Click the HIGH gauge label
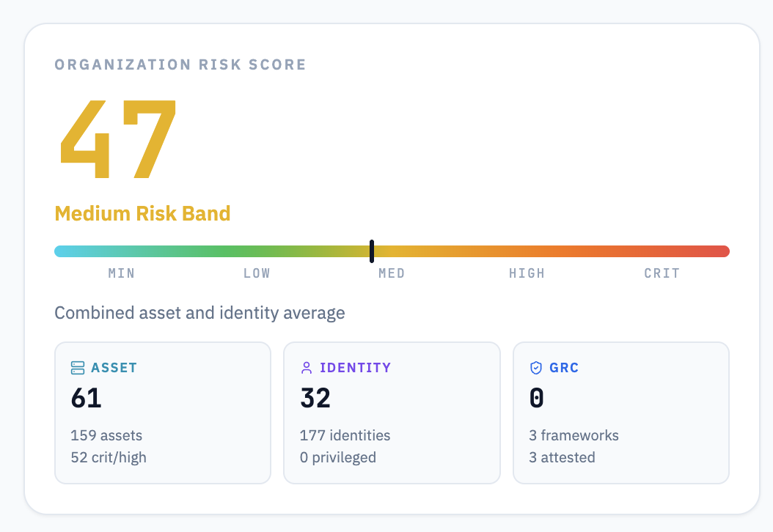 point(527,273)
